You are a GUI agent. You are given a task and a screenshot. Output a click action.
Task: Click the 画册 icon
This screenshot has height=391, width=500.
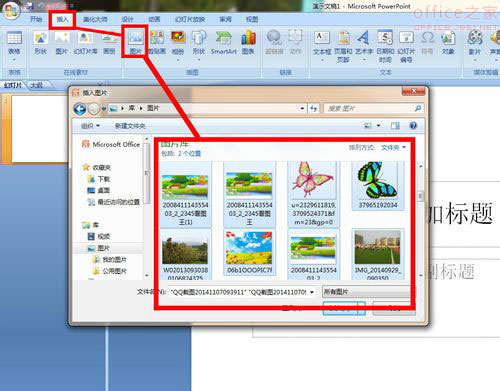coord(110,43)
